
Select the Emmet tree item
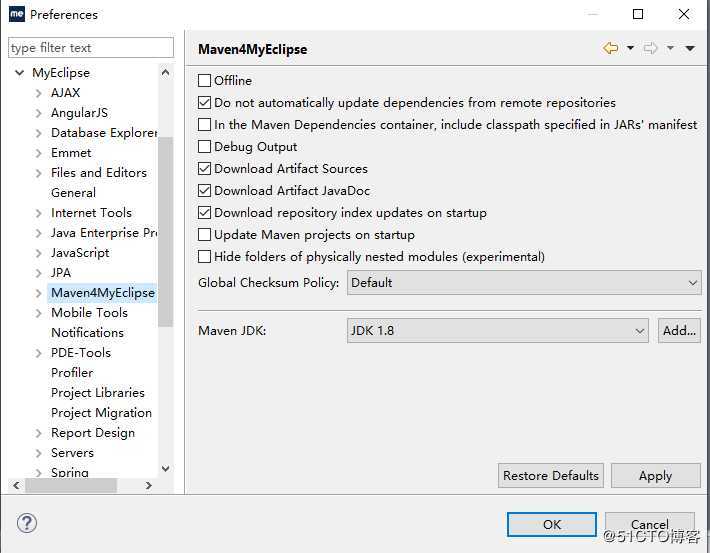[71, 153]
